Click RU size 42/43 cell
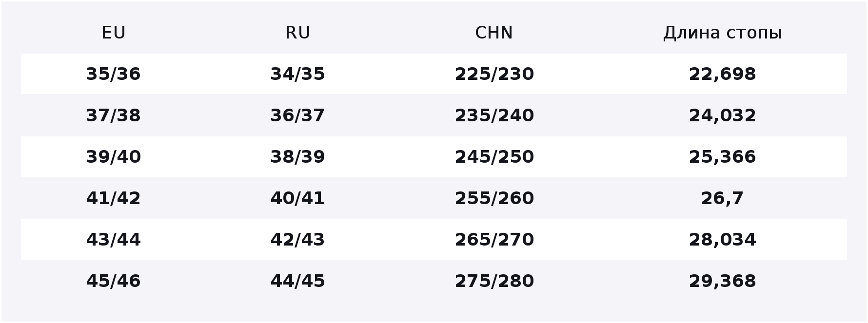This screenshot has width=868, height=323. pyautogui.click(x=297, y=240)
